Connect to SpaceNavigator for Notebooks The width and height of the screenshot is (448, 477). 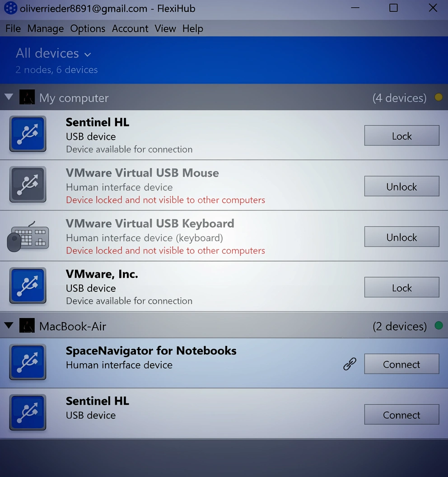tap(401, 364)
